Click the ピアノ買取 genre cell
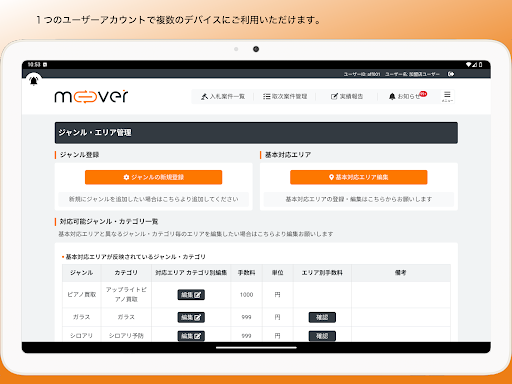The image size is (512, 384). [x=82, y=295]
